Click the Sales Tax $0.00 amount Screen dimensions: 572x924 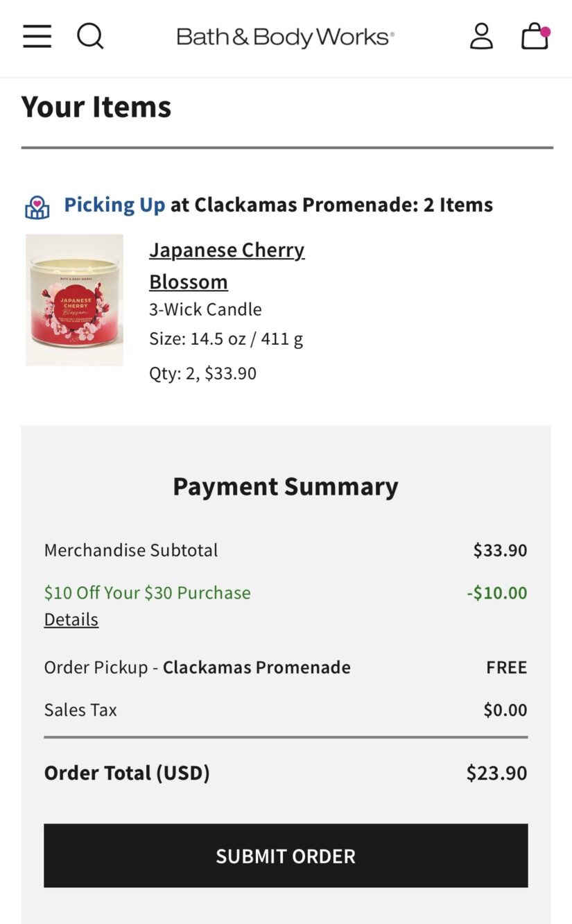[x=505, y=710]
